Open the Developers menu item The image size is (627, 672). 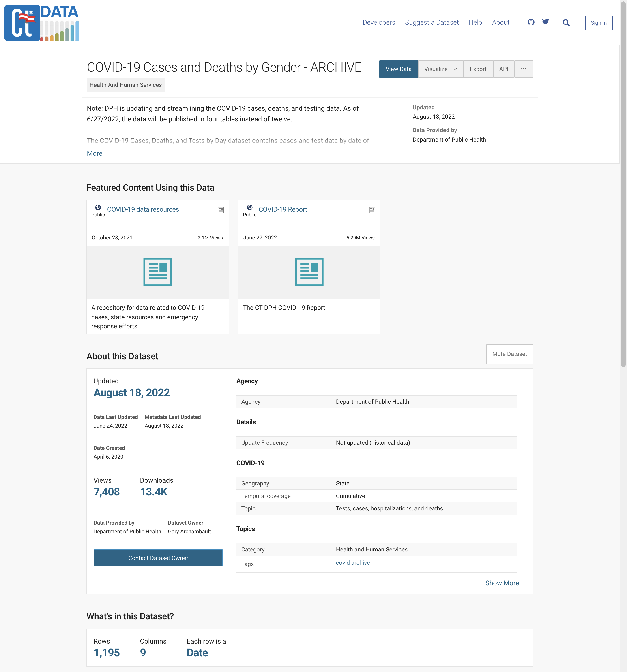[379, 23]
